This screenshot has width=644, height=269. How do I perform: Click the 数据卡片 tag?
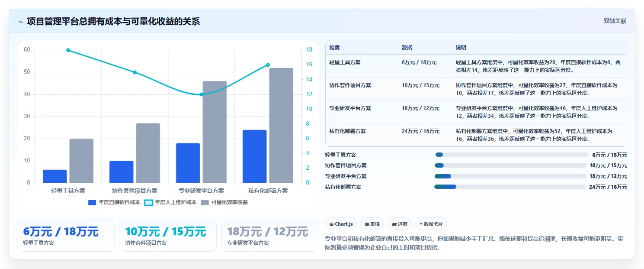[x=431, y=224]
